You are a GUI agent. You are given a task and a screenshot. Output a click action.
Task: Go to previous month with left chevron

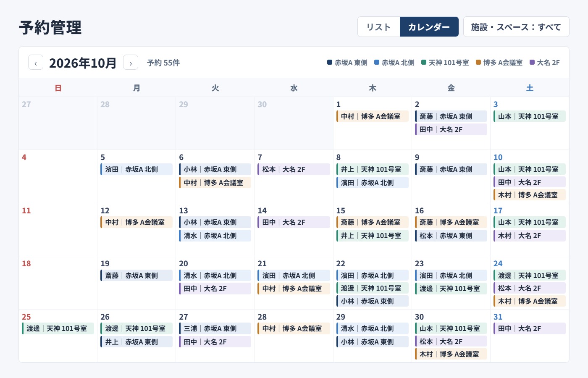tap(36, 63)
